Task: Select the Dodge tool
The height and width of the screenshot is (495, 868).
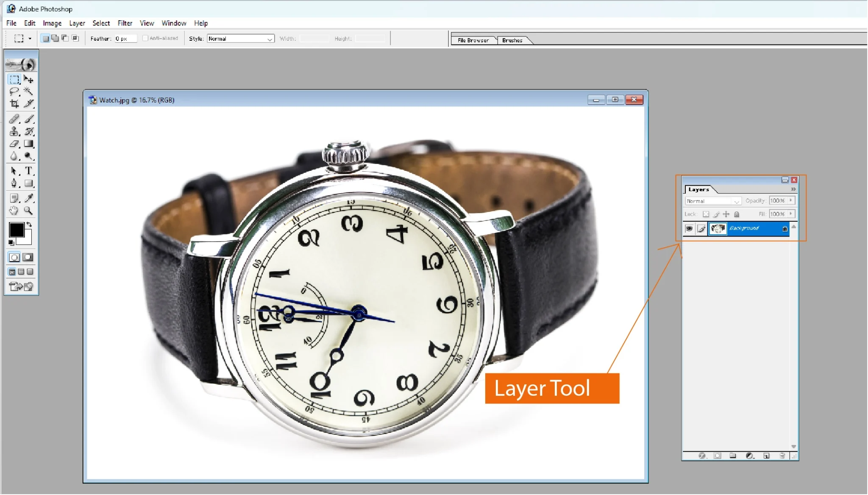Action: (x=28, y=156)
